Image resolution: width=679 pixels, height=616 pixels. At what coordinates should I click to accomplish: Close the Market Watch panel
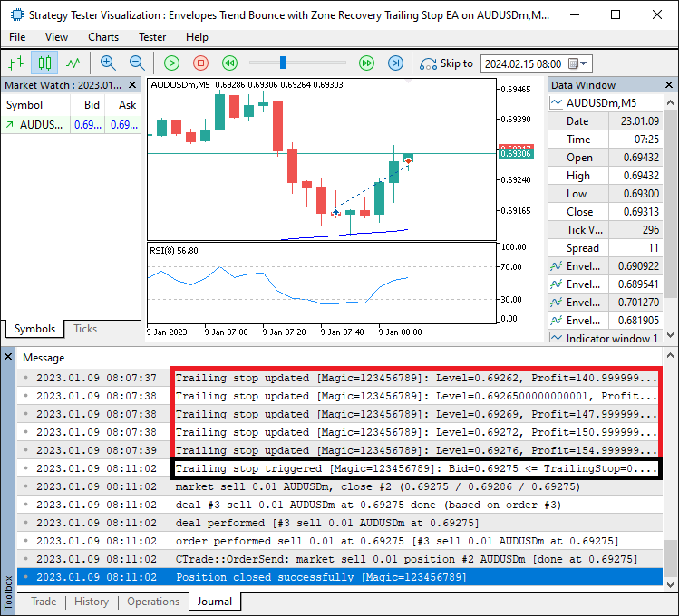132,85
